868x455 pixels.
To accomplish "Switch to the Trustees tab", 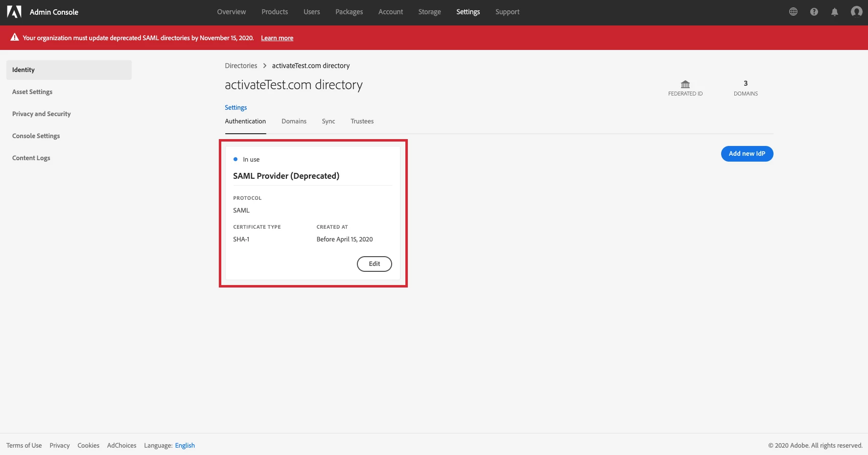I will [362, 121].
